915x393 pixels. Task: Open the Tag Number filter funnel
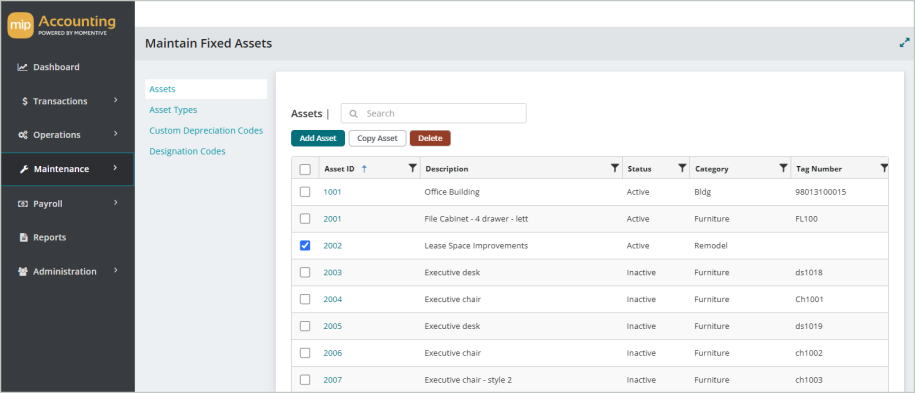[884, 168]
